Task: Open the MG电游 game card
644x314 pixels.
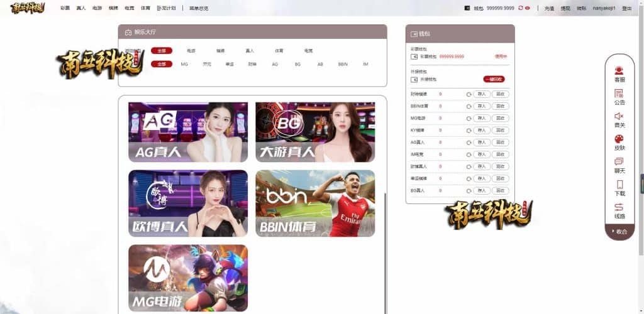Action: [188, 278]
